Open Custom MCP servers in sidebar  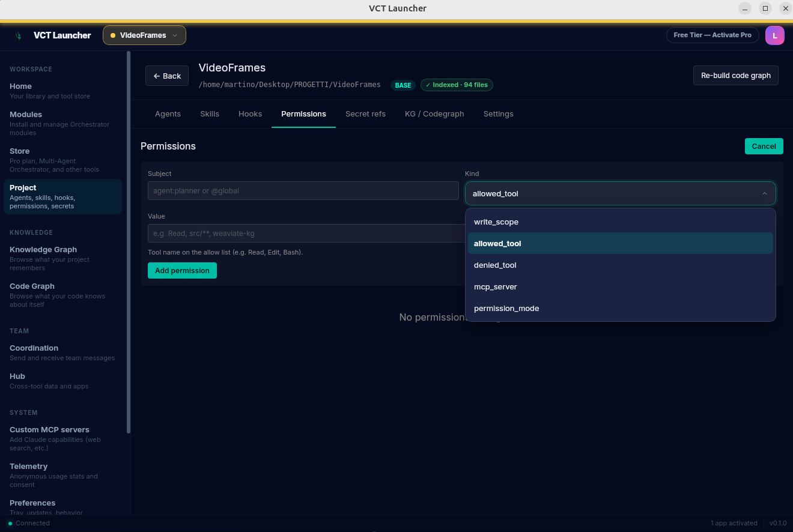(x=62, y=438)
